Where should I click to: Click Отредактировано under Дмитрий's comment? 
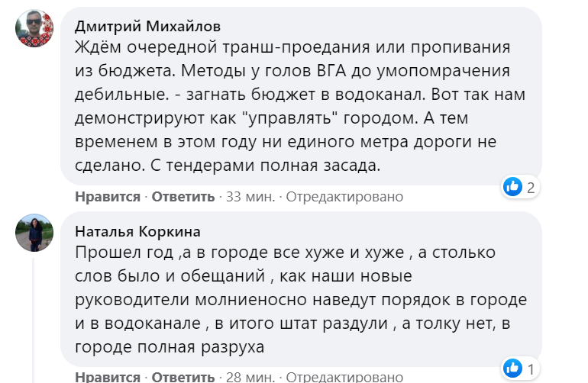[344, 197]
